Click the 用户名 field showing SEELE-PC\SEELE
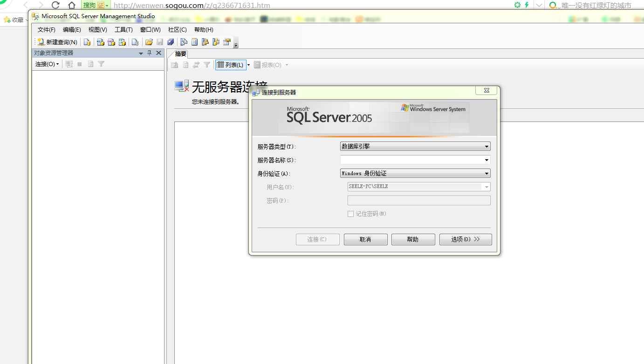 pos(419,187)
